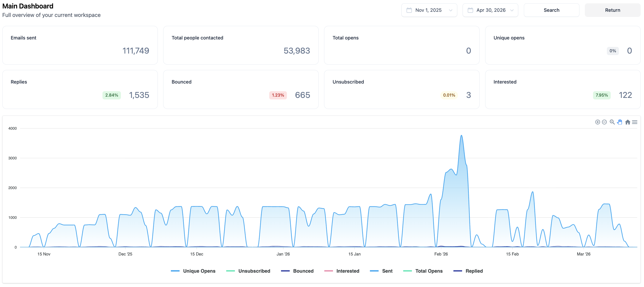Click the 122 interested value
Image resolution: width=644 pixels, height=287 pixels.
click(x=625, y=95)
